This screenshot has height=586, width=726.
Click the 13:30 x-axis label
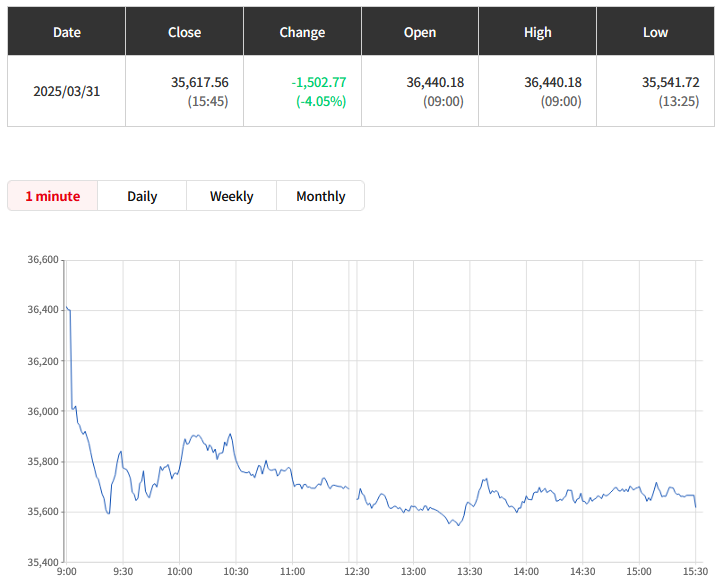(x=470, y=572)
